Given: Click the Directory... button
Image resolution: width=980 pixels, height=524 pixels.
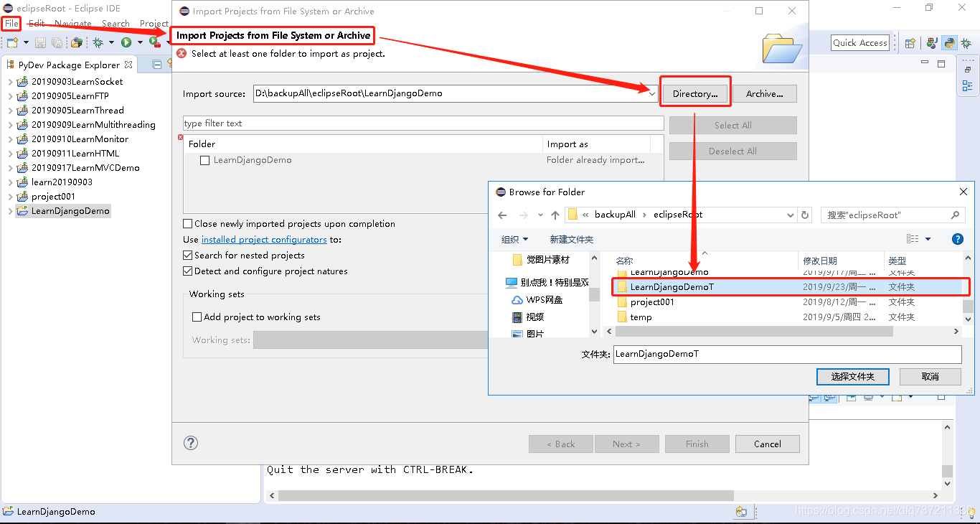Looking at the screenshot, I should [695, 93].
